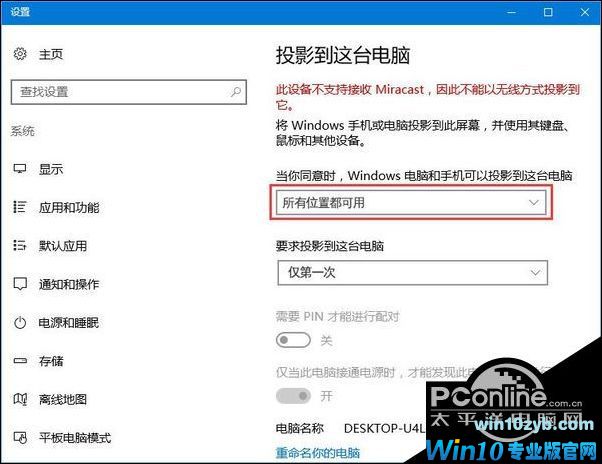Image resolution: width=602 pixels, height=464 pixels.
Task: Toggle the power-connected discovery switch
Action: point(293,396)
